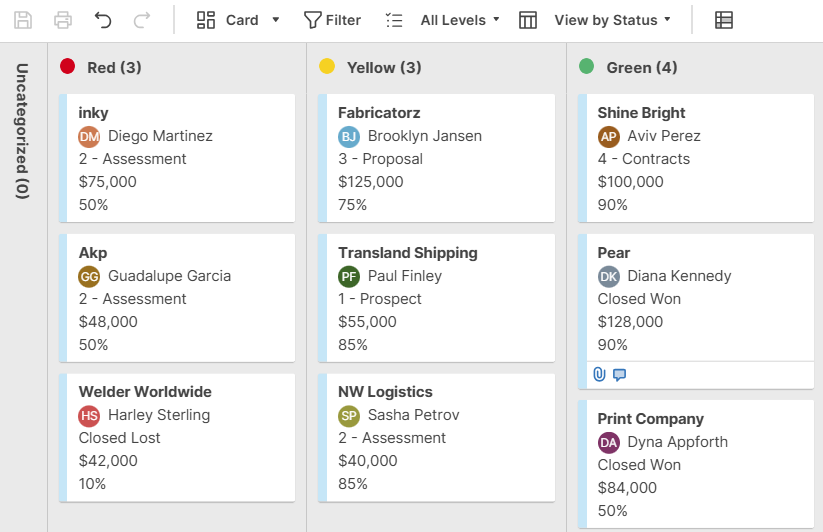Click the Print icon
The height and width of the screenshot is (532, 823).
63,20
